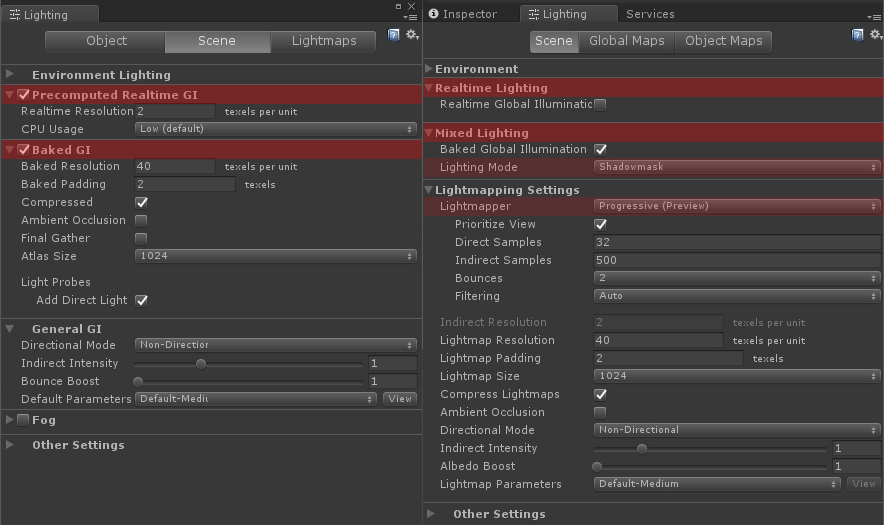The width and height of the screenshot is (884, 525).
Task: Disable Prioritize View checkbox
Action: coord(601,224)
